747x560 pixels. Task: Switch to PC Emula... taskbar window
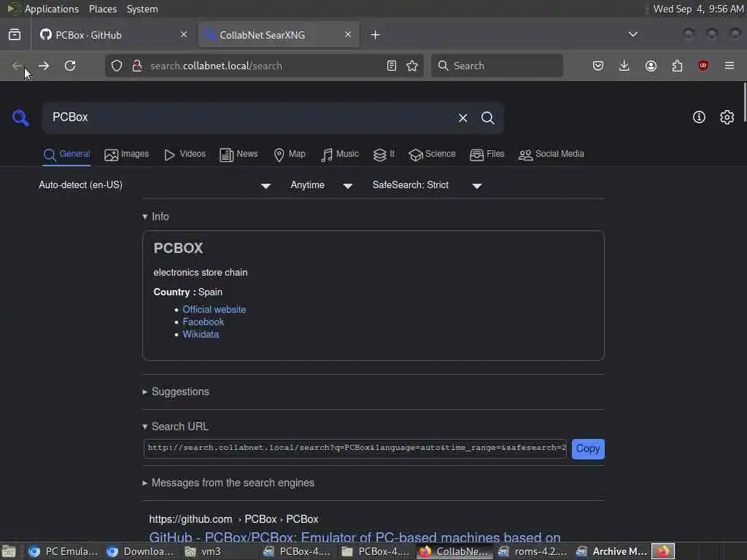[x=63, y=551]
